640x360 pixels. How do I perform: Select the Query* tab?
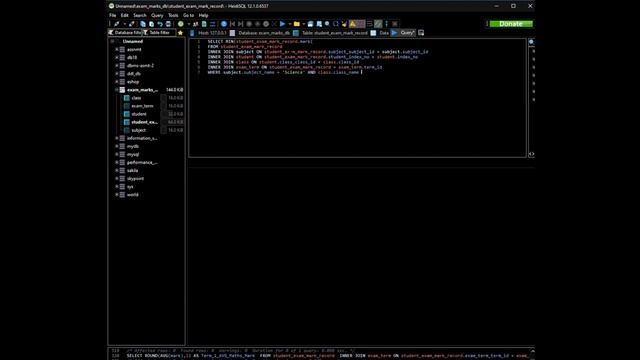click(403, 33)
